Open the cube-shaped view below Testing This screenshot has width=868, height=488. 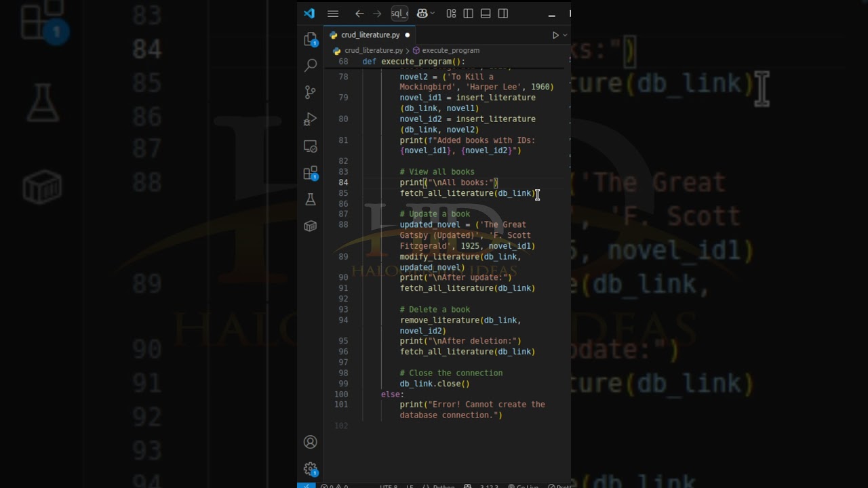(311, 226)
